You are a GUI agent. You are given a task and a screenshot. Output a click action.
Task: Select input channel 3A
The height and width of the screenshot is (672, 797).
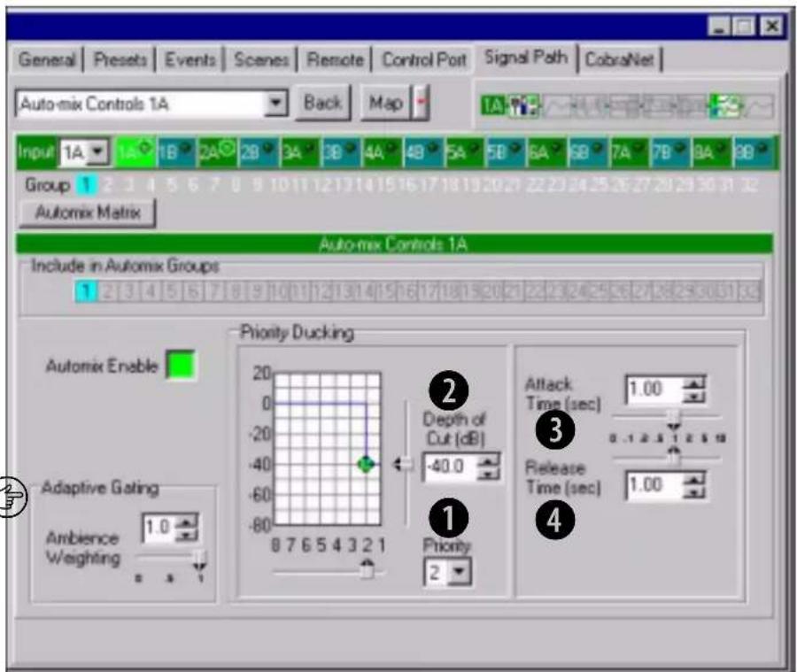tap(300, 152)
